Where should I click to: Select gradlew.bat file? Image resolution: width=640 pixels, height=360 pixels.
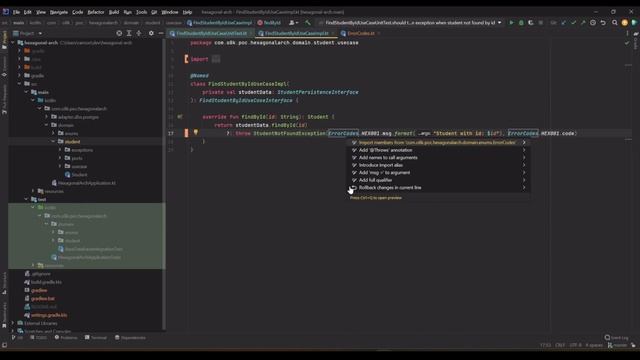click(39, 298)
